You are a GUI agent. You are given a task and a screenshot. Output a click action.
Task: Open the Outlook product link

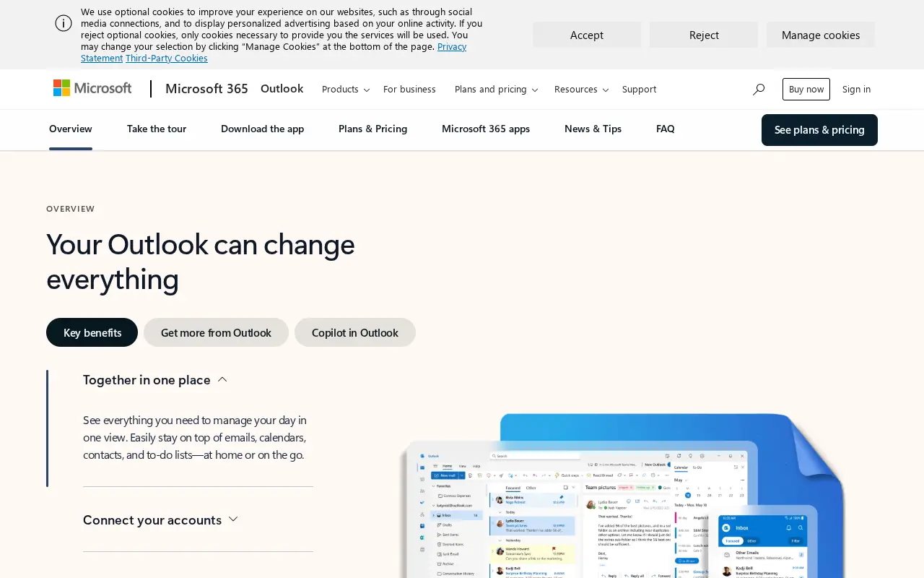coord(282,88)
